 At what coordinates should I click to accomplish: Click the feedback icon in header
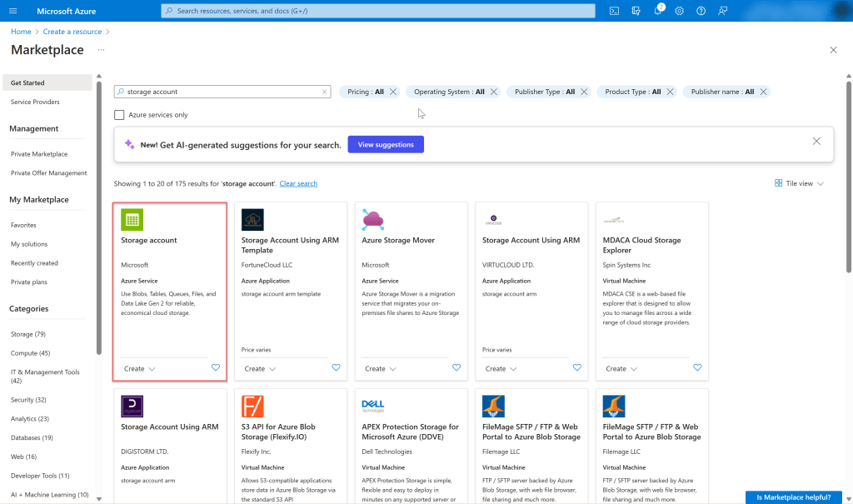[x=723, y=11]
